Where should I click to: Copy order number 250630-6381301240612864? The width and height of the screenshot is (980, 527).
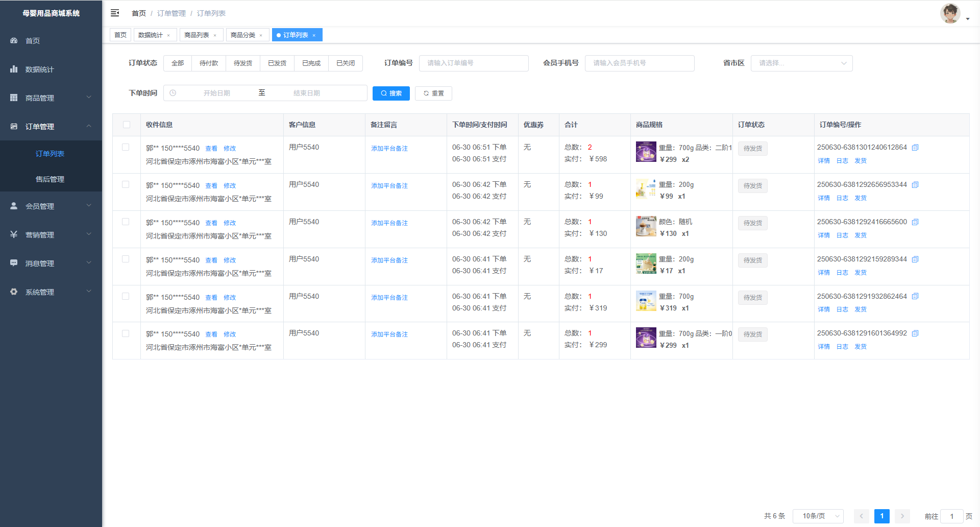(915, 148)
